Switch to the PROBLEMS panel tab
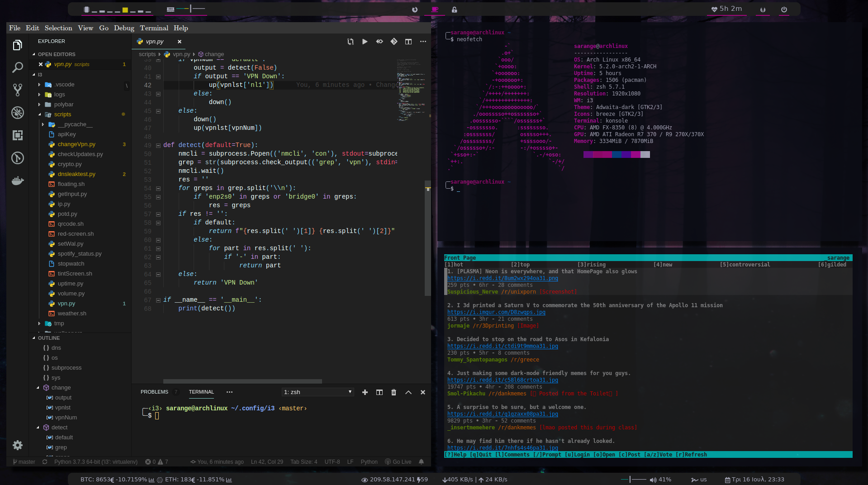 pyautogui.click(x=154, y=392)
